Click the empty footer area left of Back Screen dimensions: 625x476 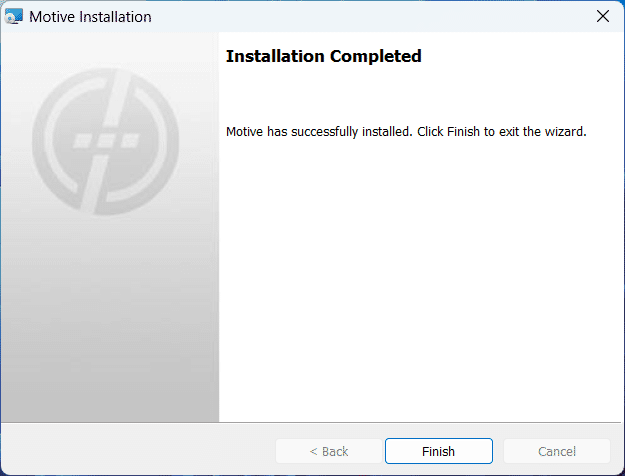(x=138, y=450)
